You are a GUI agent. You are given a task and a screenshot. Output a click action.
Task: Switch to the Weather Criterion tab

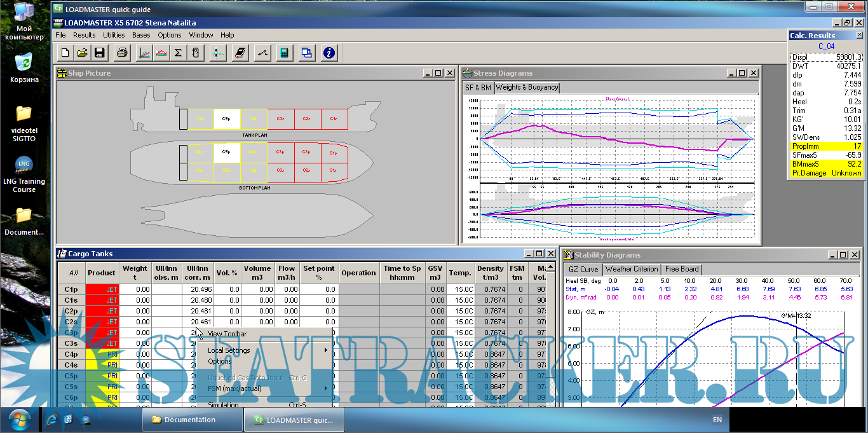coord(632,270)
